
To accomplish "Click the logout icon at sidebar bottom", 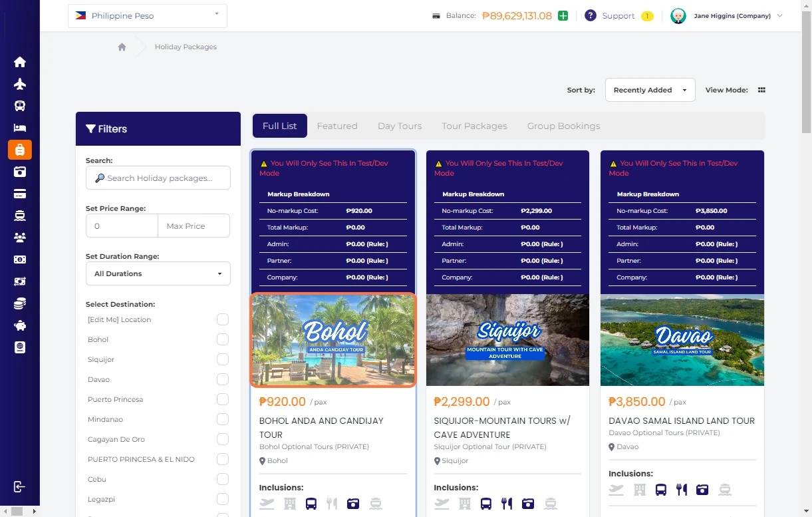I will coord(20,486).
